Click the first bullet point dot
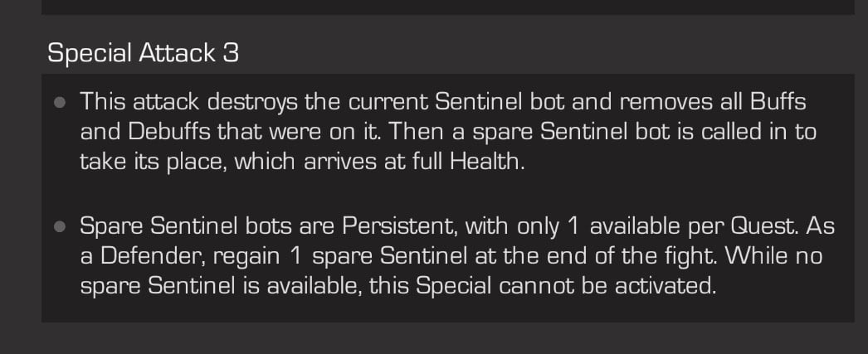The height and width of the screenshot is (354, 868). point(60,103)
